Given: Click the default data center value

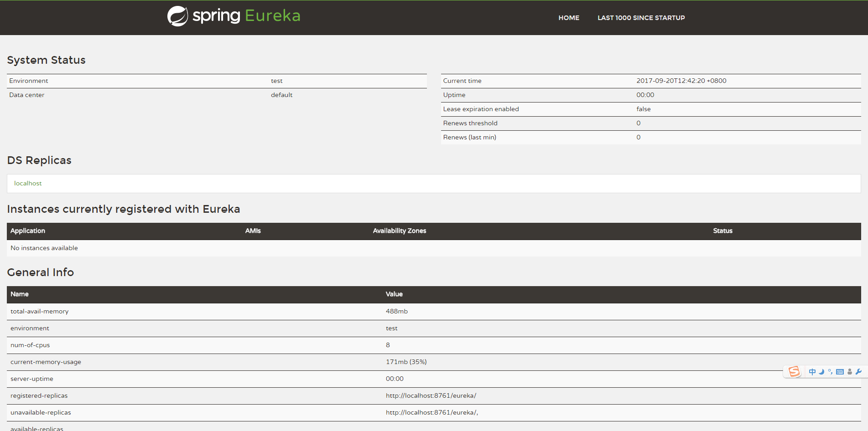Looking at the screenshot, I should (282, 95).
